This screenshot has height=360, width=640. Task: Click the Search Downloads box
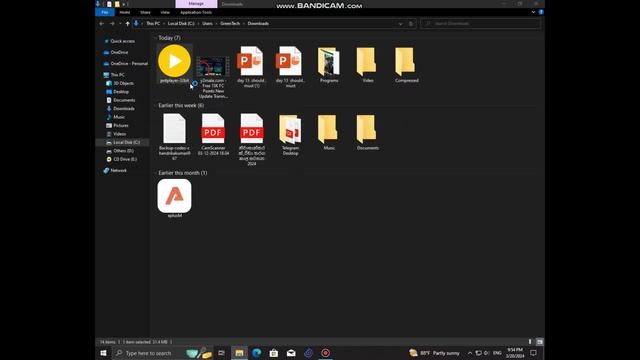coord(481,24)
